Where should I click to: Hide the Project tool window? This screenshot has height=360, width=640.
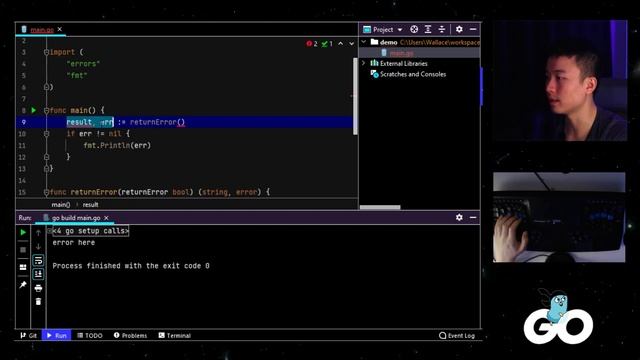473,29
